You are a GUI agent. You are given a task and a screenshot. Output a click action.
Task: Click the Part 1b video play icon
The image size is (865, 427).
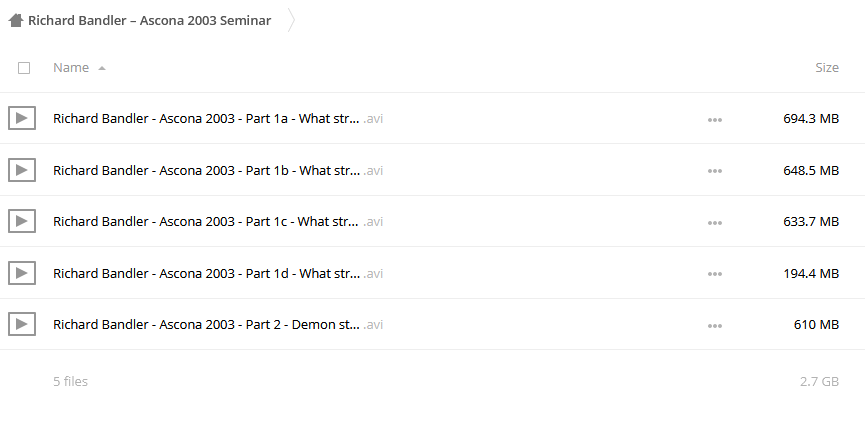click(22, 170)
